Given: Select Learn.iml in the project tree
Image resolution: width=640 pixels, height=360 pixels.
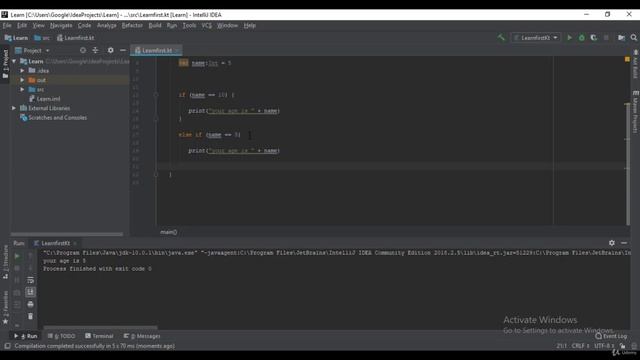Looking at the screenshot, I should (44, 99).
